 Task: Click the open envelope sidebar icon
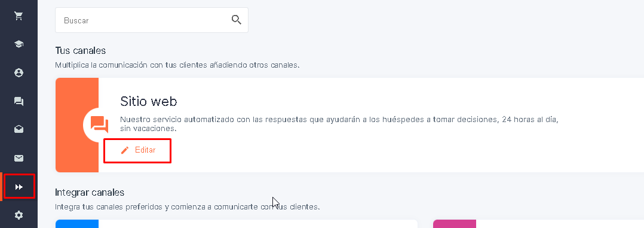point(19,130)
